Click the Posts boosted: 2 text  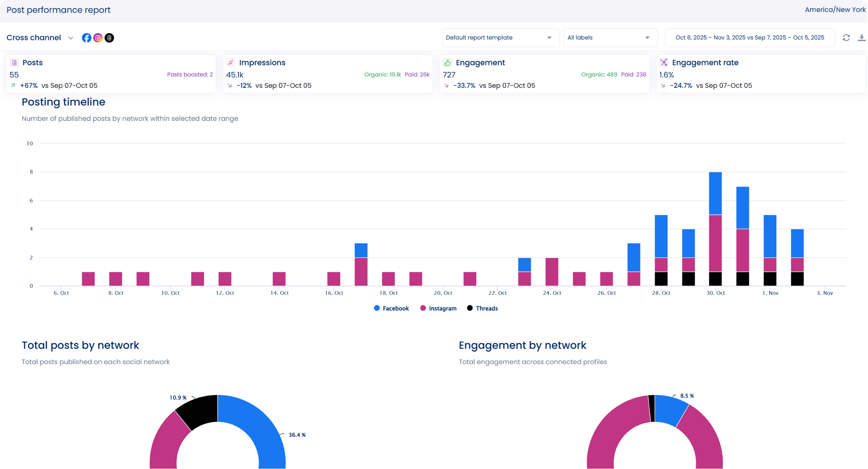tap(190, 75)
